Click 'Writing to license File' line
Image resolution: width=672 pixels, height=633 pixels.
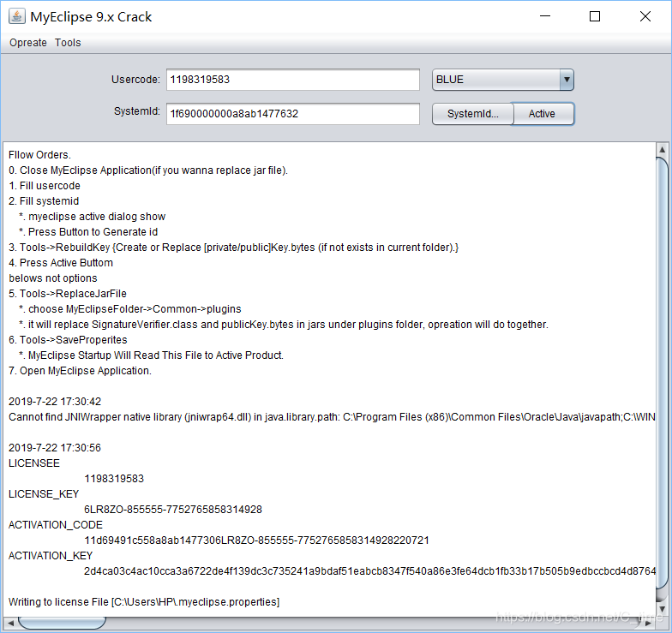144,601
